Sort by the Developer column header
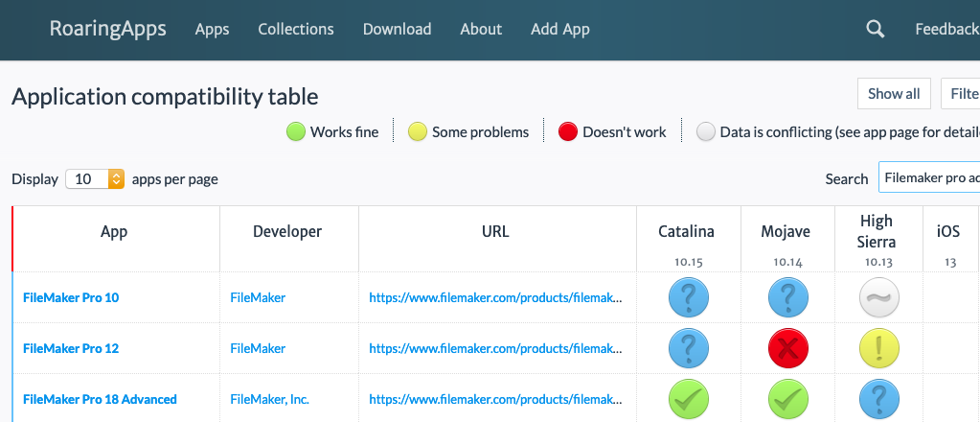This screenshot has width=980, height=422. tap(288, 239)
